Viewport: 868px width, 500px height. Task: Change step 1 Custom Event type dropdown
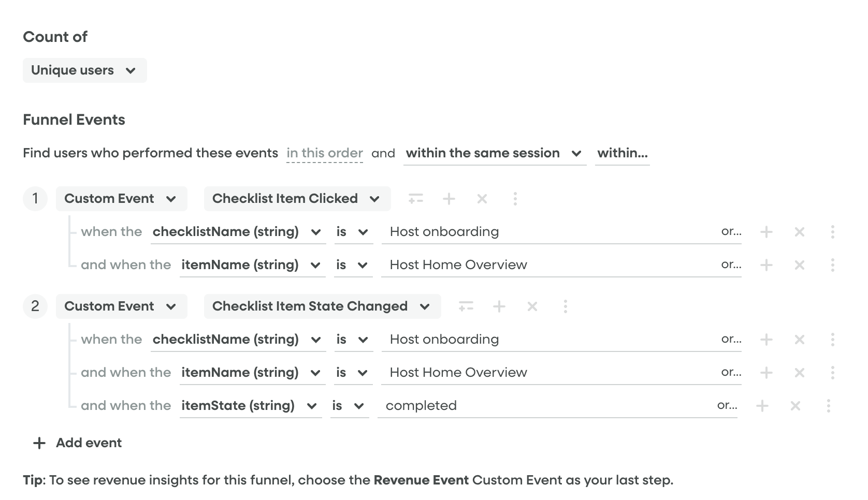(x=121, y=199)
